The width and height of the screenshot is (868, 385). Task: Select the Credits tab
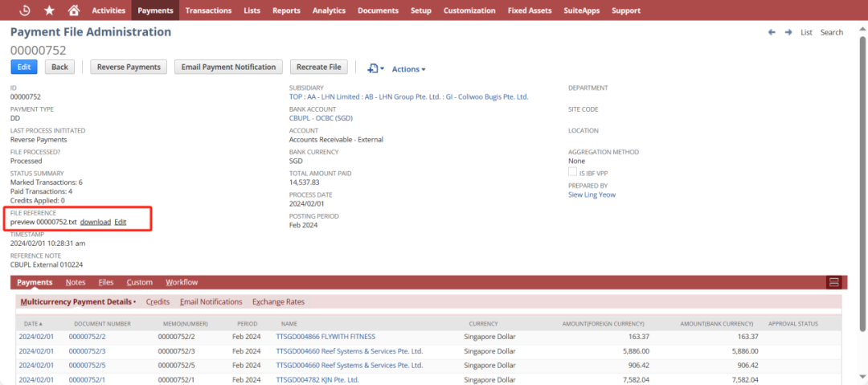pos(158,302)
